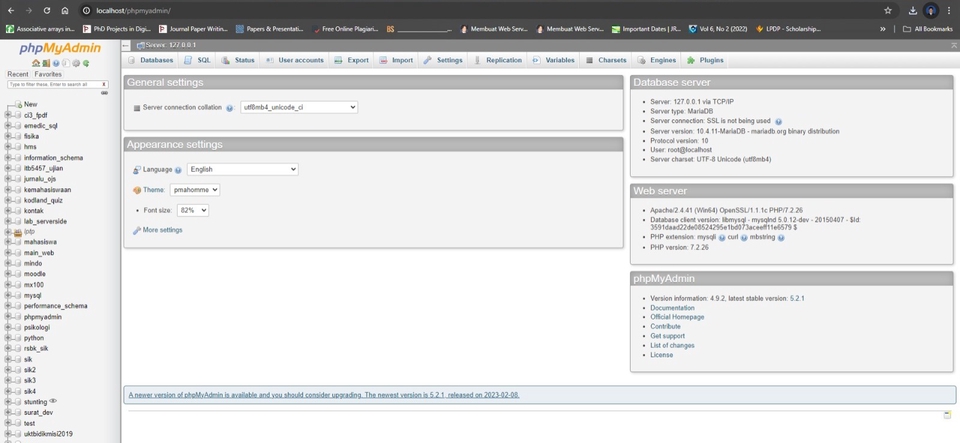The height and width of the screenshot is (443, 960).
Task: Click newer version upgrade notice link
Action: click(x=324, y=395)
